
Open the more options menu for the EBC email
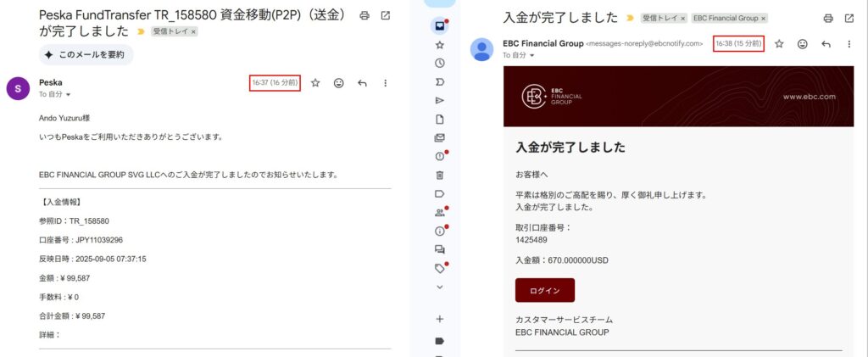coord(849,44)
